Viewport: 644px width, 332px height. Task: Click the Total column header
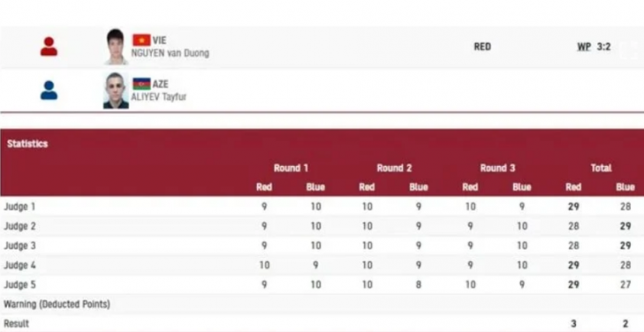pyautogui.click(x=601, y=168)
